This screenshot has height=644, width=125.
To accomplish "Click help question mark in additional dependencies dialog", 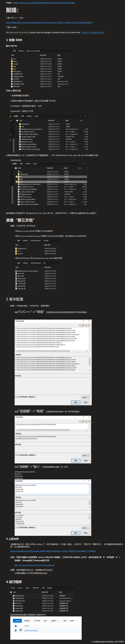I will pyautogui.click(x=84, y=481).
